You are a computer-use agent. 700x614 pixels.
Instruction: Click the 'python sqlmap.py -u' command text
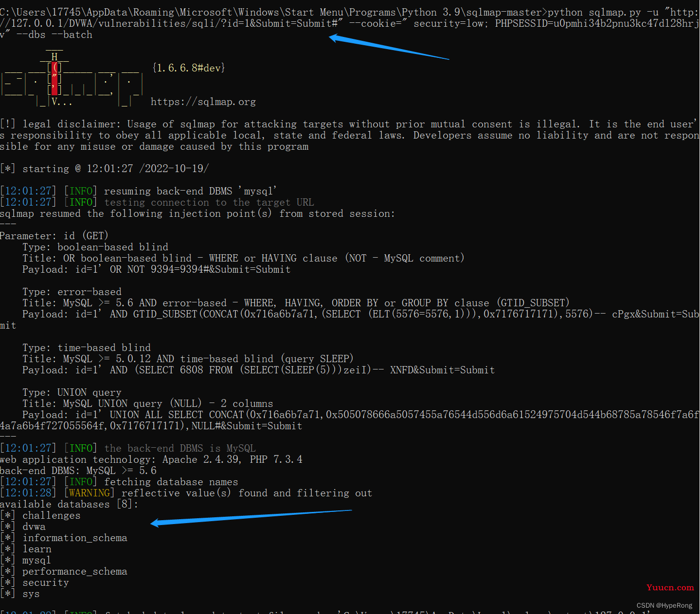click(603, 12)
